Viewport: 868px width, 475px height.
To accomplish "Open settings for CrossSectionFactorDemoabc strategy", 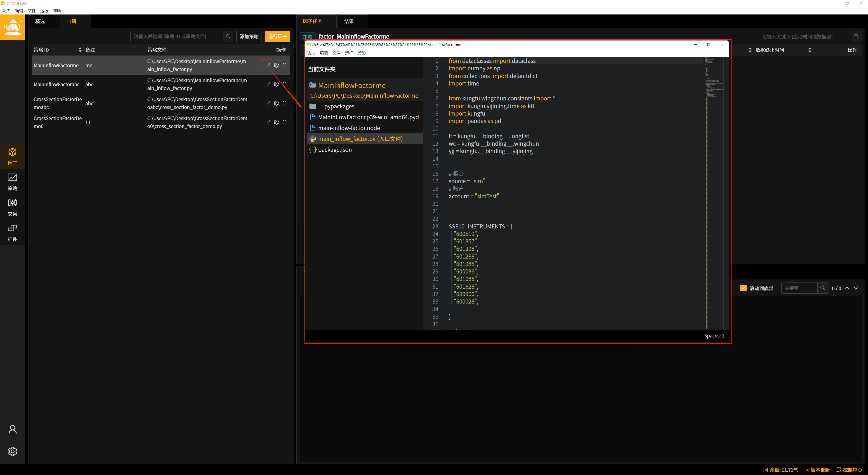I will pos(276,103).
